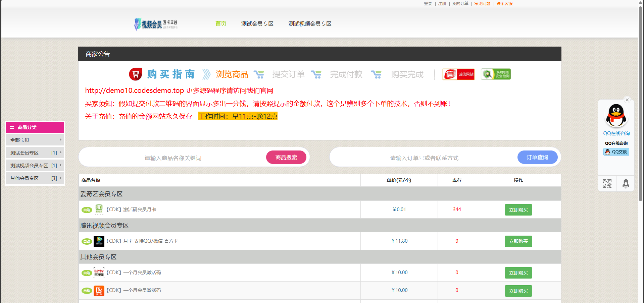Click the QQ penguin avatar icon
Screen dimensions: 644x303
coord(616,116)
